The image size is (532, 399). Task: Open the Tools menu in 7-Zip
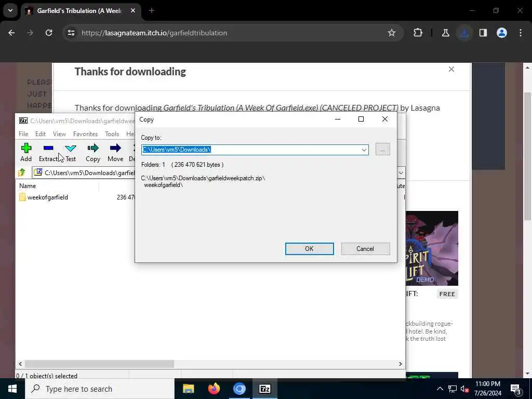(x=112, y=134)
